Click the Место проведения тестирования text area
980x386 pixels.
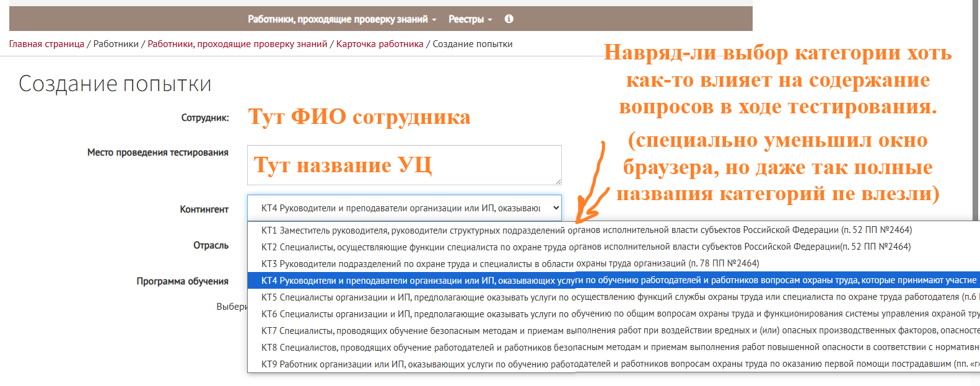[405, 165]
